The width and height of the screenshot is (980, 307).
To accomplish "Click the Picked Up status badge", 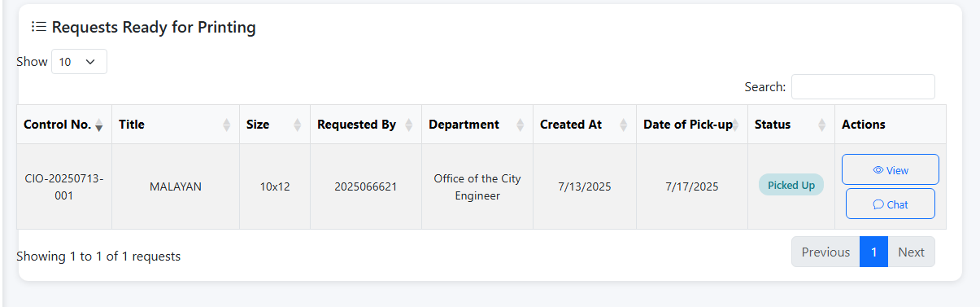I will 791,185.
